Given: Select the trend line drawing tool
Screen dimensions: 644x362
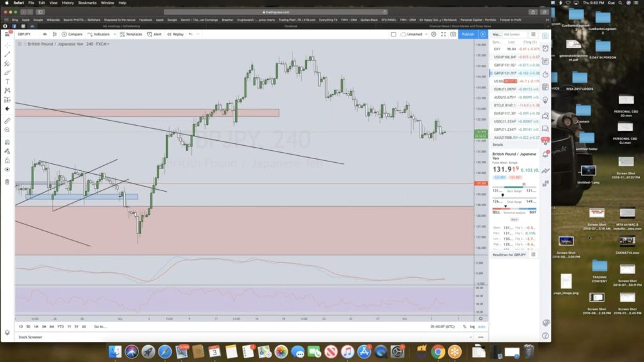Looking at the screenshot, I should [x=8, y=54].
